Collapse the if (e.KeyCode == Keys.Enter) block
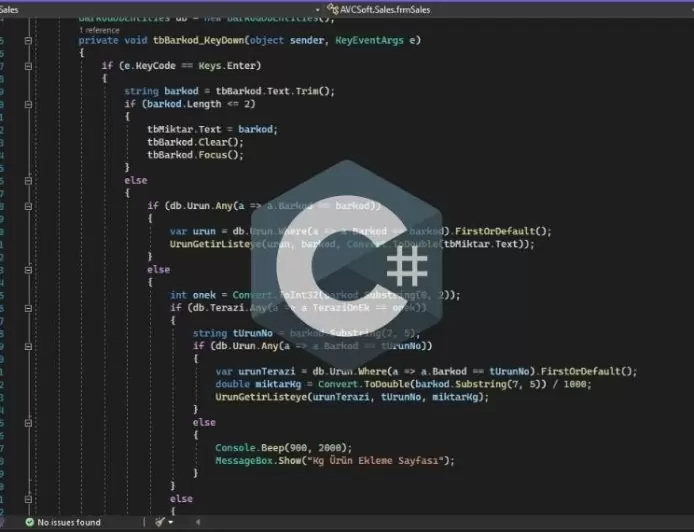This screenshot has height=532, width=694. 28,66
